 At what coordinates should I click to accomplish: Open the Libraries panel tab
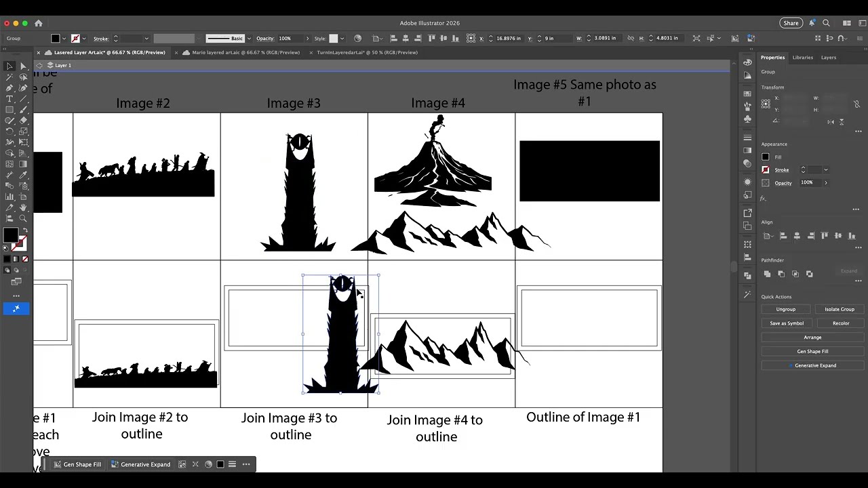point(802,58)
